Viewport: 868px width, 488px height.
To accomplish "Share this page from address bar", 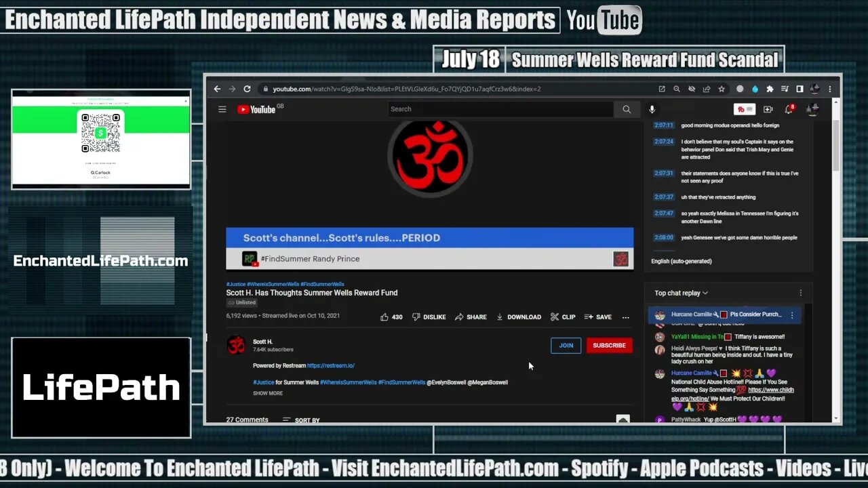I will tap(707, 89).
